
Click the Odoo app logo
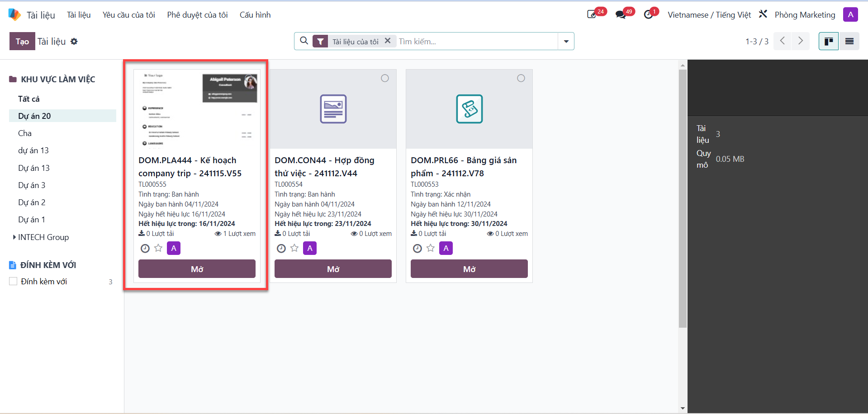point(14,14)
